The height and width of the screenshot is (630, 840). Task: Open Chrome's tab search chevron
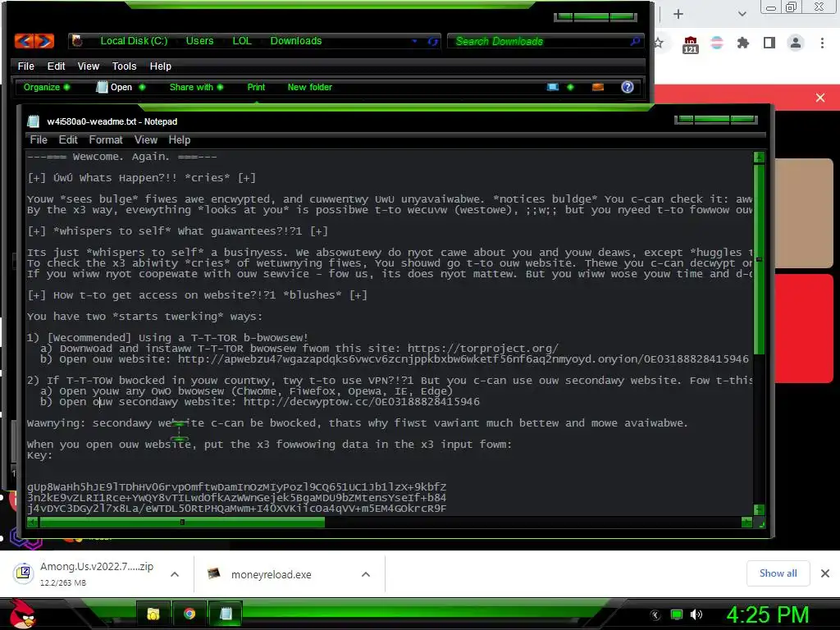[742, 14]
